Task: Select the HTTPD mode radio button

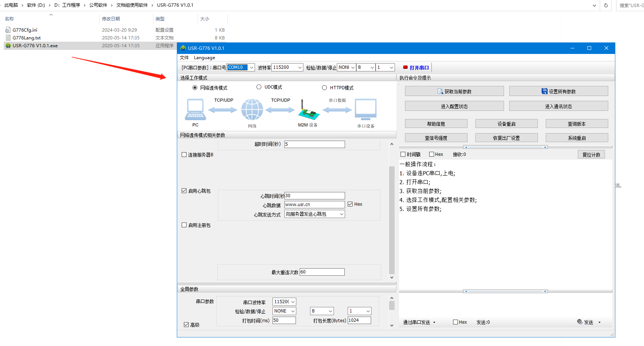Action: pyautogui.click(x=324, y=88)
